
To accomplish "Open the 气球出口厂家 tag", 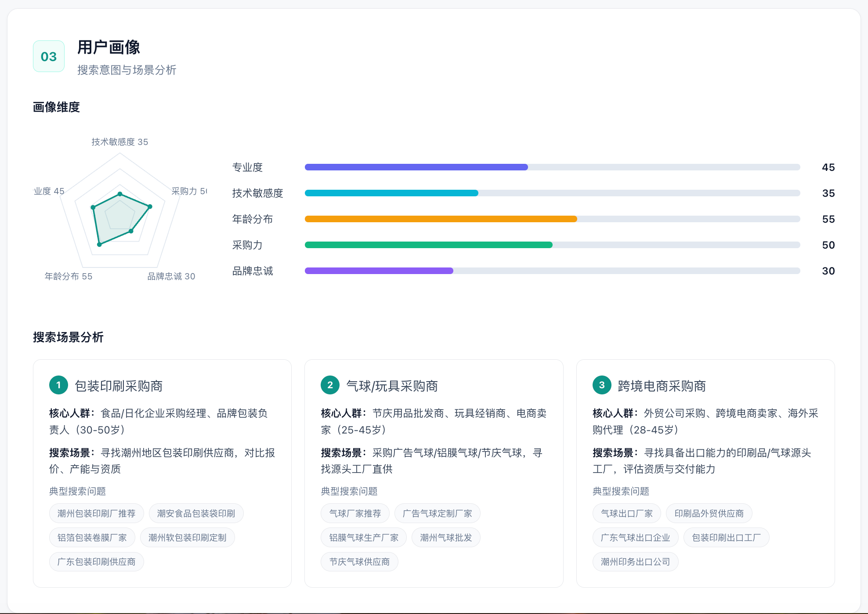I will click(x=626, y=513).
